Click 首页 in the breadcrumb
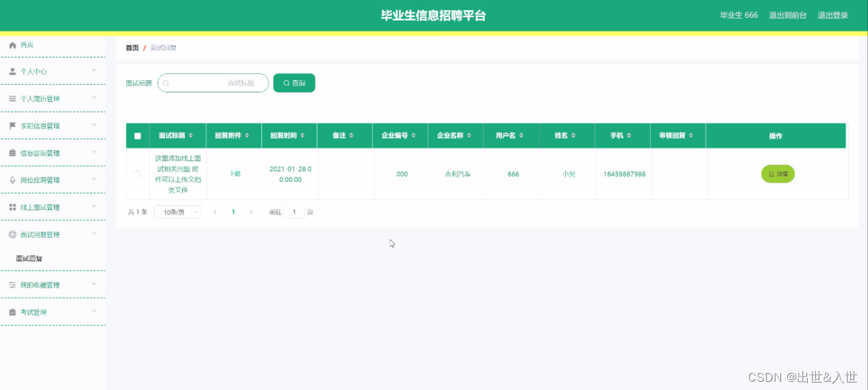This screenshot has height=390, width=868. point(132,48)
